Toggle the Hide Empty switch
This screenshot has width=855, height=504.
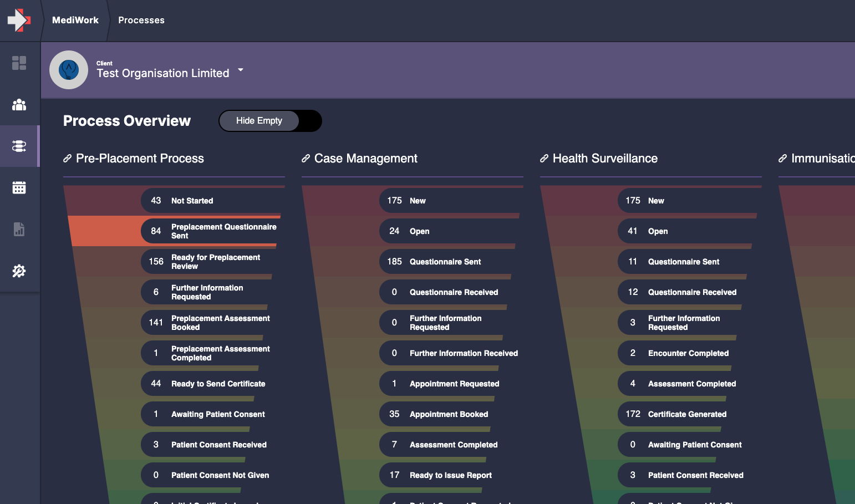(270, 120)
